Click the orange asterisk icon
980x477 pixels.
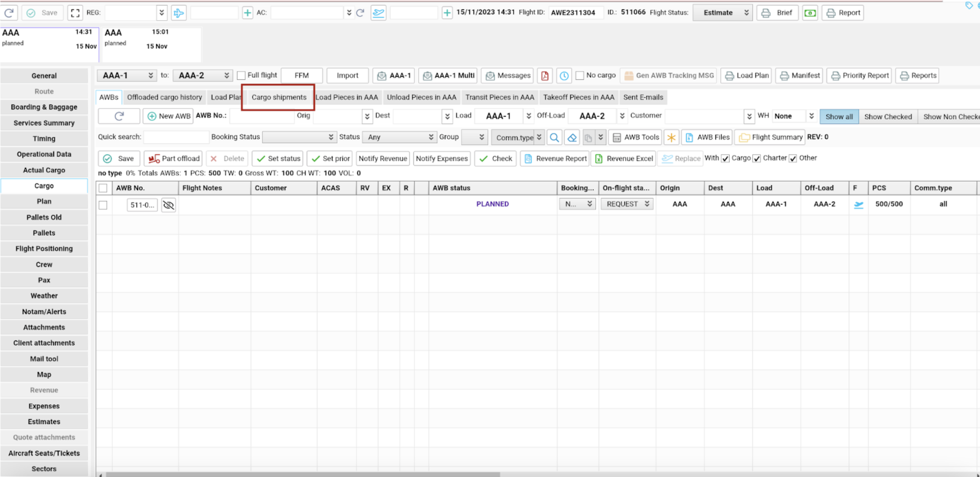pos(671,138)
